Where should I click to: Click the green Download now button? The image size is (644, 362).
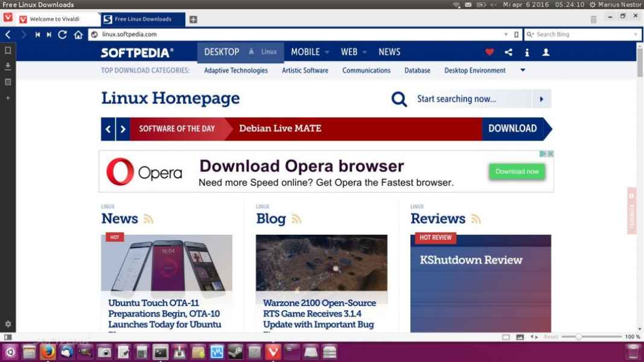point(517,172)
